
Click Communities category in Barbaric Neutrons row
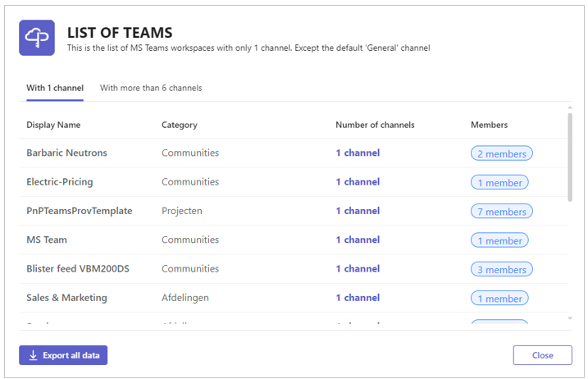(x=190, y=153)
